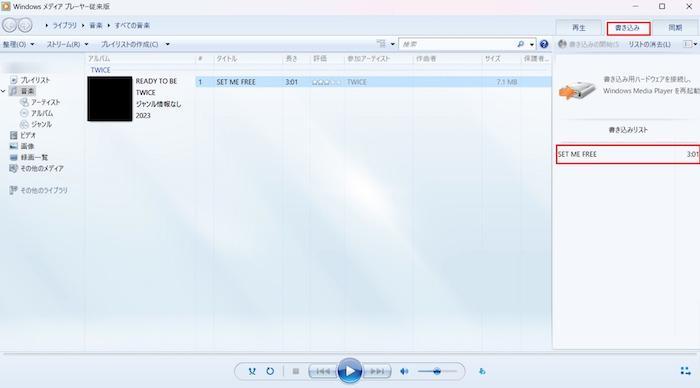Switch to the 再生 tab
Viewport: 700px width, 388px height.
point(579,28)
